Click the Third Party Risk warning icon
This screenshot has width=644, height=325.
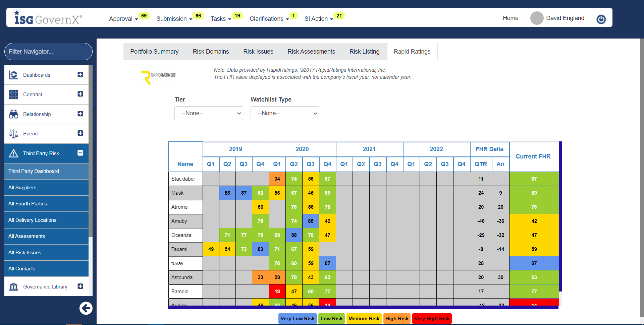click(13, 153)
